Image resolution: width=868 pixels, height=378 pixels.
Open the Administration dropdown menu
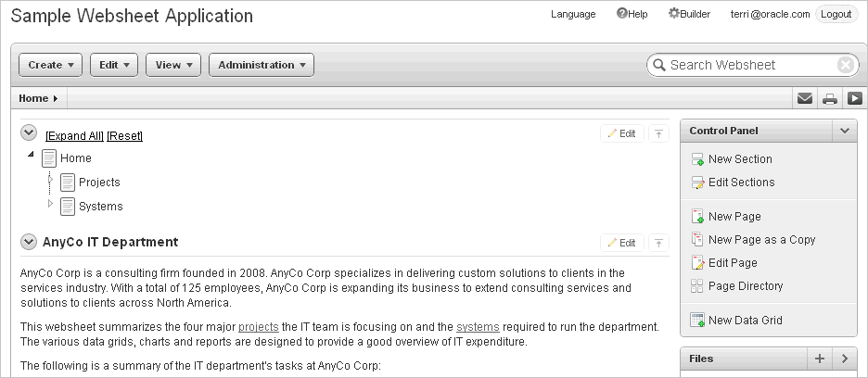pyautogui.click(x=262, y=65)
